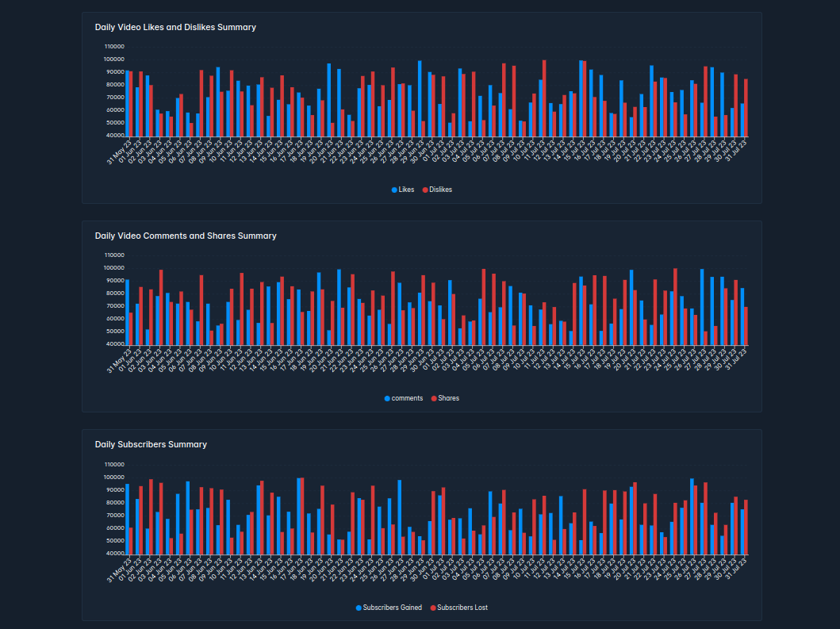This screenshot has height=629, width=840.
Task: Click the 110000 axis label in Subscribers chart
Action: pos(114,465)
